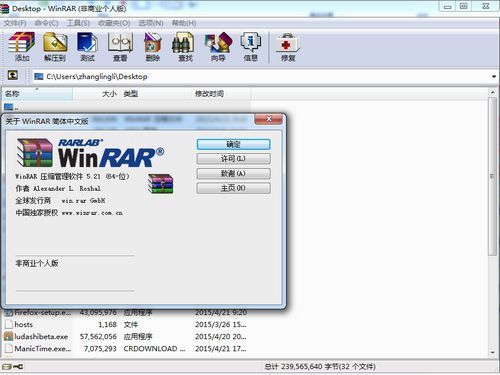This screenshot has width=500, height=375.
Task: Click the Info (信息) toolbar icon
Action: click(251, 47)
